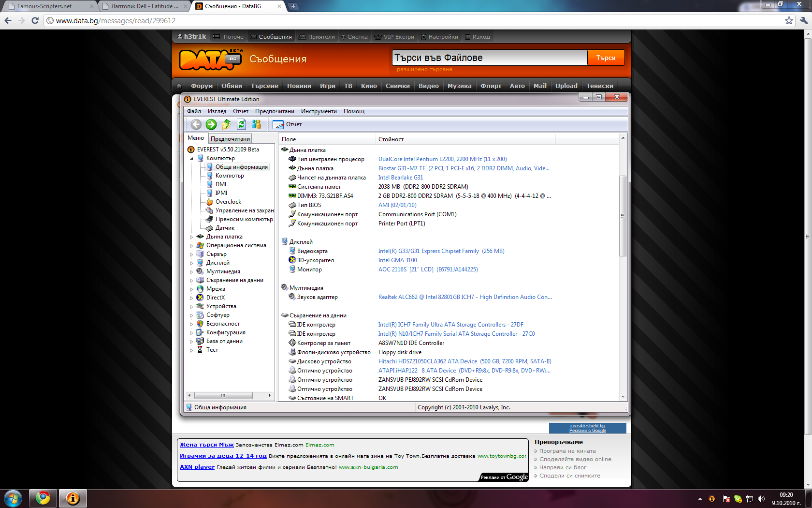The width and height of the screenshot is (812, 508).
Task: Click the gray back arrow in EVEREST toolbar
Action: pyautogui.click(x=196, y=124)
